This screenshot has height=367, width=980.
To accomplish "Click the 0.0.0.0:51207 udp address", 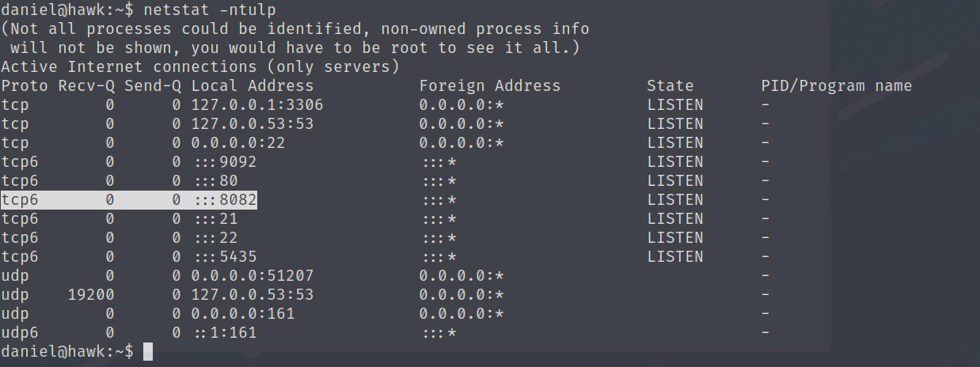I will click(252, 276).
